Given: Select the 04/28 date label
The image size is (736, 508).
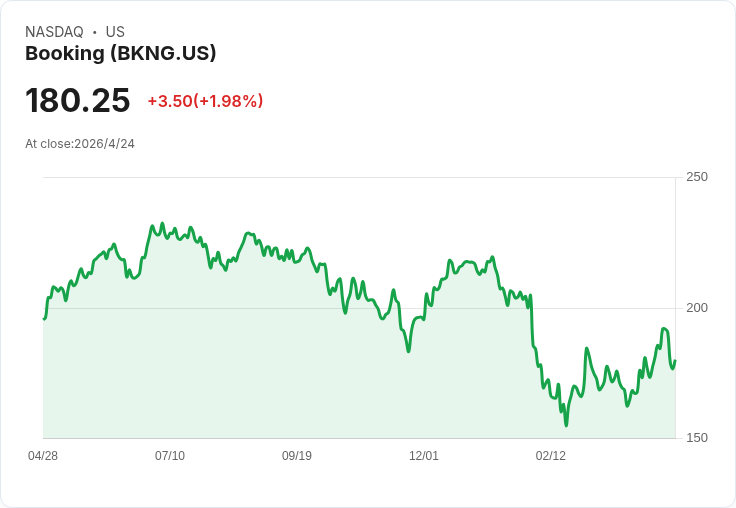Looking at the screenshot, I should [x=43, y=456].
